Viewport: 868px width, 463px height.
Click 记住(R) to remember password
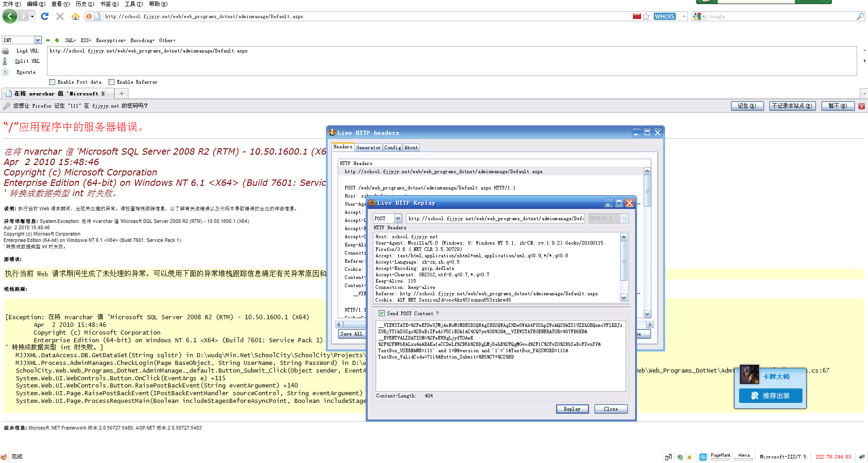pyautogui.click(x=747, y=106)
